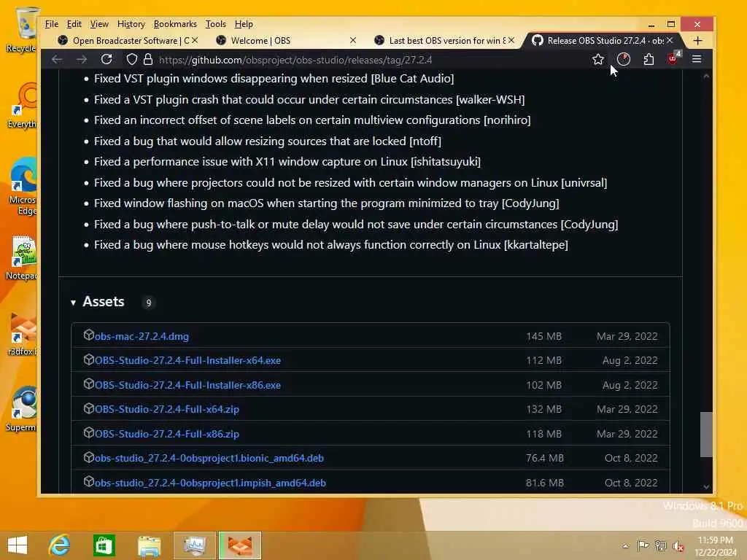Open the Extensions puzzle icon
Viewport: 747px width, 560px height.
[x=649, y=60]
